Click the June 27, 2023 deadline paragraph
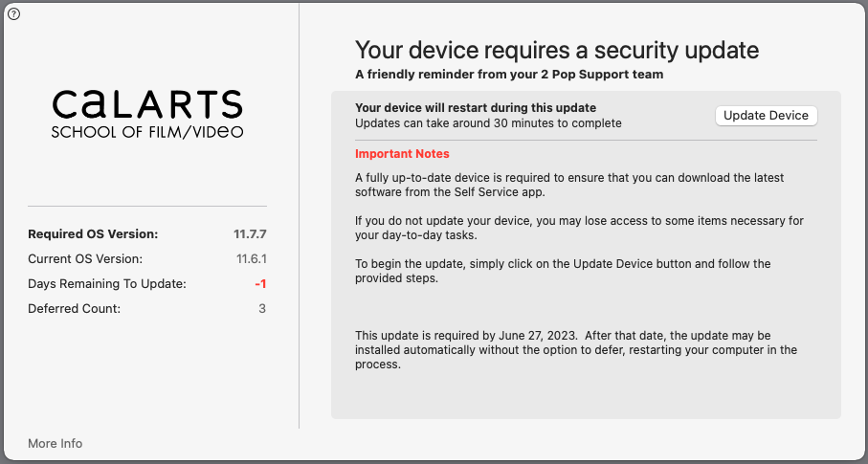The height and width of the screenshot is (464, 868). [576, 350]
